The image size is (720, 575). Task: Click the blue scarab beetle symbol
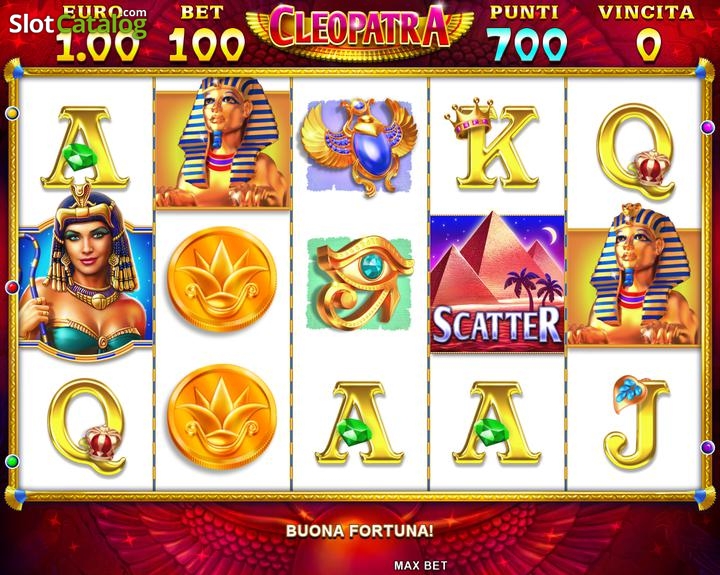pos(359,147)
